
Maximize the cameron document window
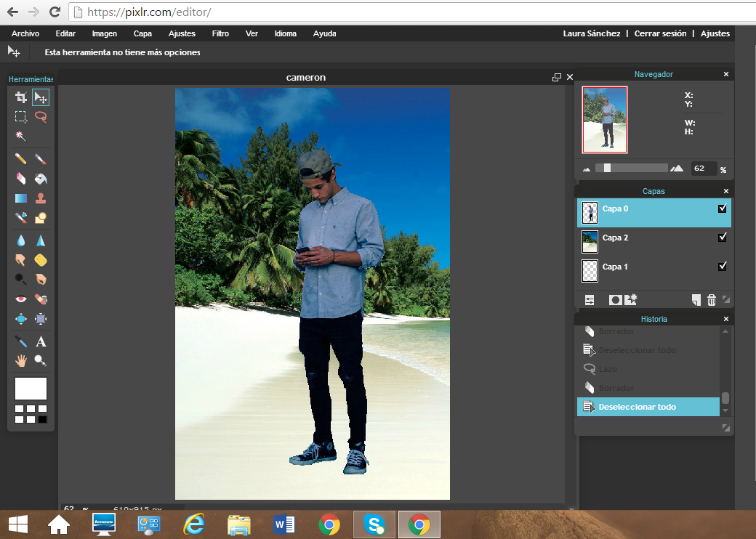pos(556,78)
